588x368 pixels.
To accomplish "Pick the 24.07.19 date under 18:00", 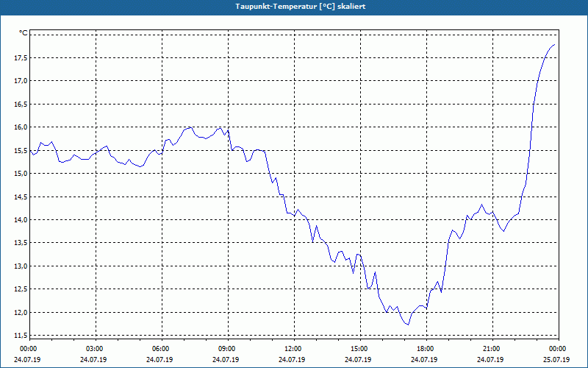I will coord(425,359).
